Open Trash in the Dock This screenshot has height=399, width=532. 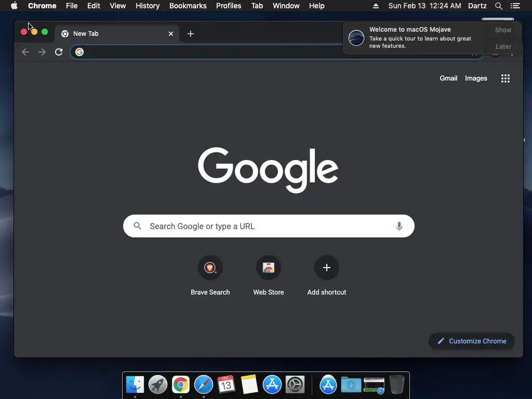click(396, 384)
